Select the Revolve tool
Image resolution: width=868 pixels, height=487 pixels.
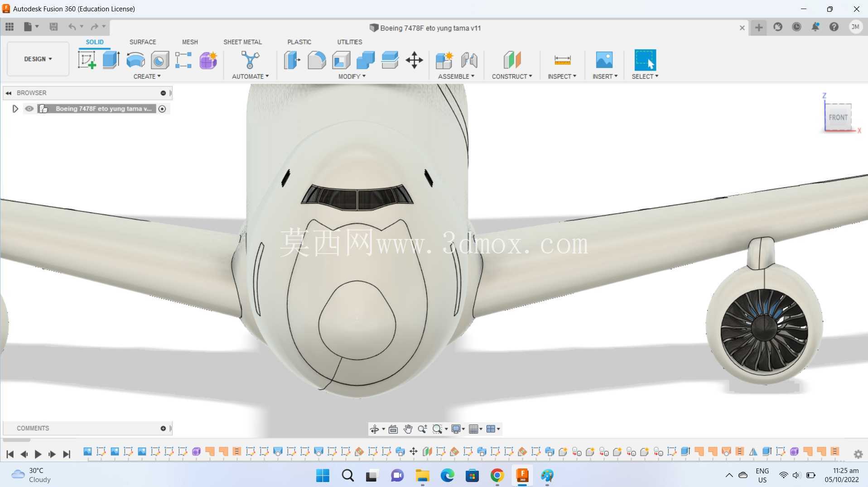pos(135,60)
